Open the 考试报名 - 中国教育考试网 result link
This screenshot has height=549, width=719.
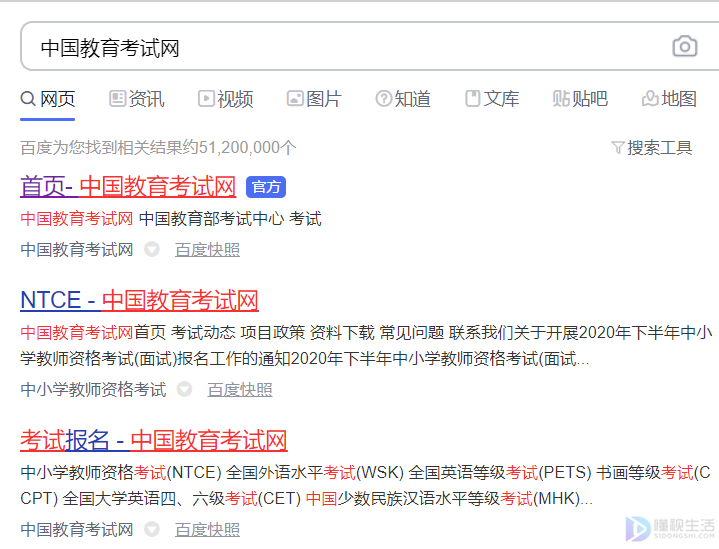pyautogui.click(x=154, y=440)
